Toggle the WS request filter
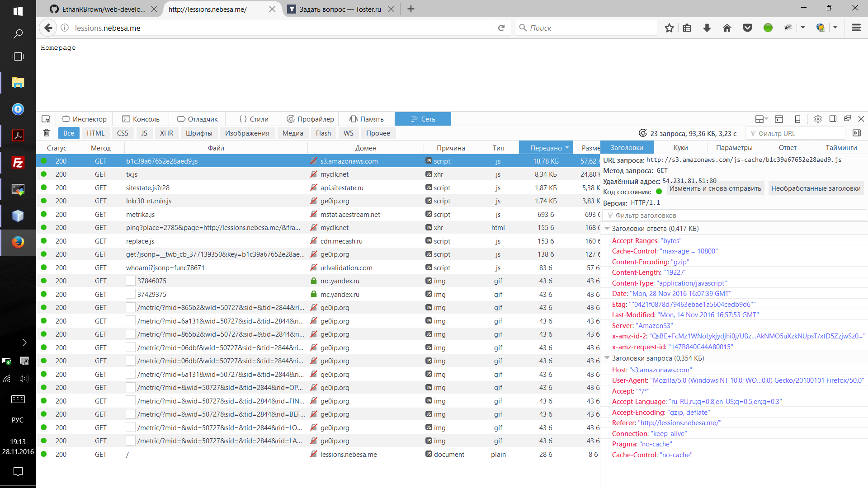Image resolution: width=868 pixels, height=488 pixels. [x=349, y=133]
